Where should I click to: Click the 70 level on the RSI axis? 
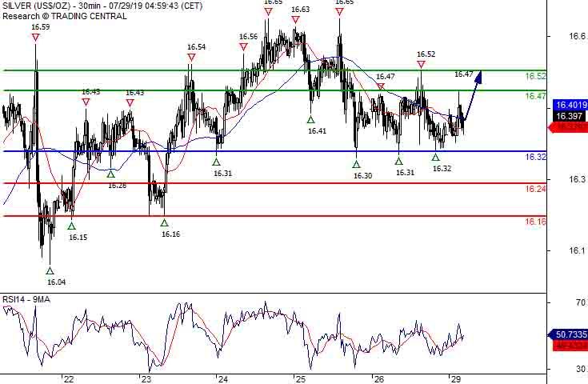[x=582, y=302]
